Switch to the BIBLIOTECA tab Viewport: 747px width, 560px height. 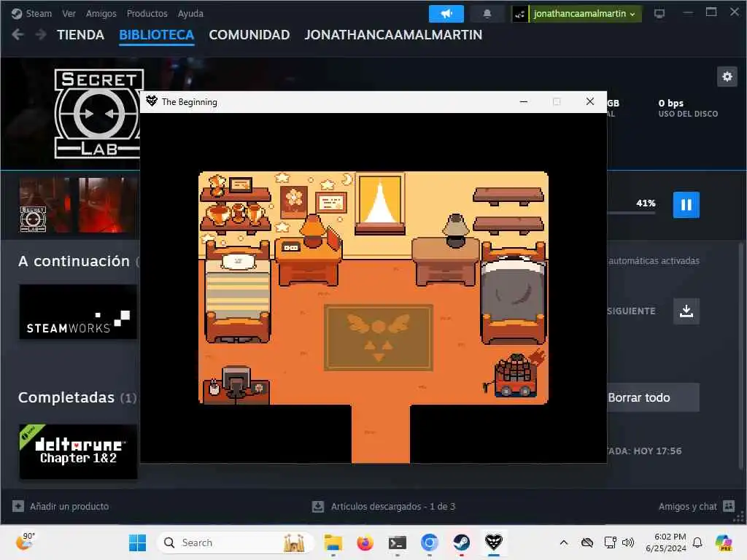[156, 35]
